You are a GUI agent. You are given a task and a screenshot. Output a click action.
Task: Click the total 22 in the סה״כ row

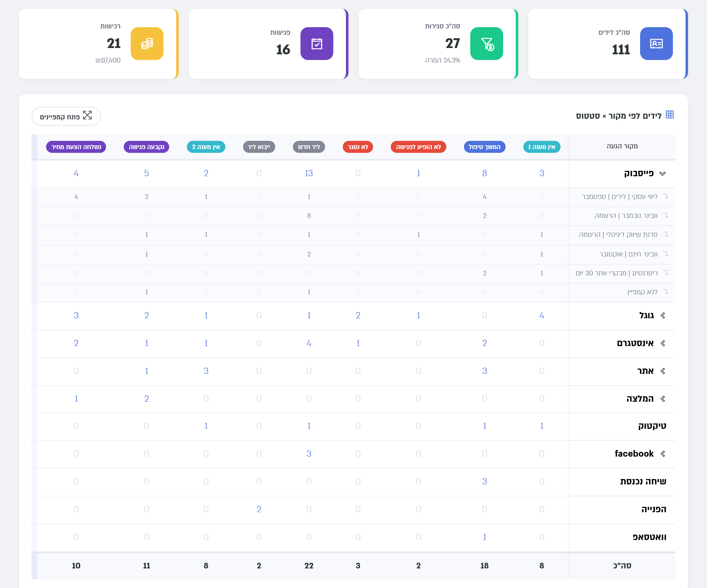(x=309, y=566)
